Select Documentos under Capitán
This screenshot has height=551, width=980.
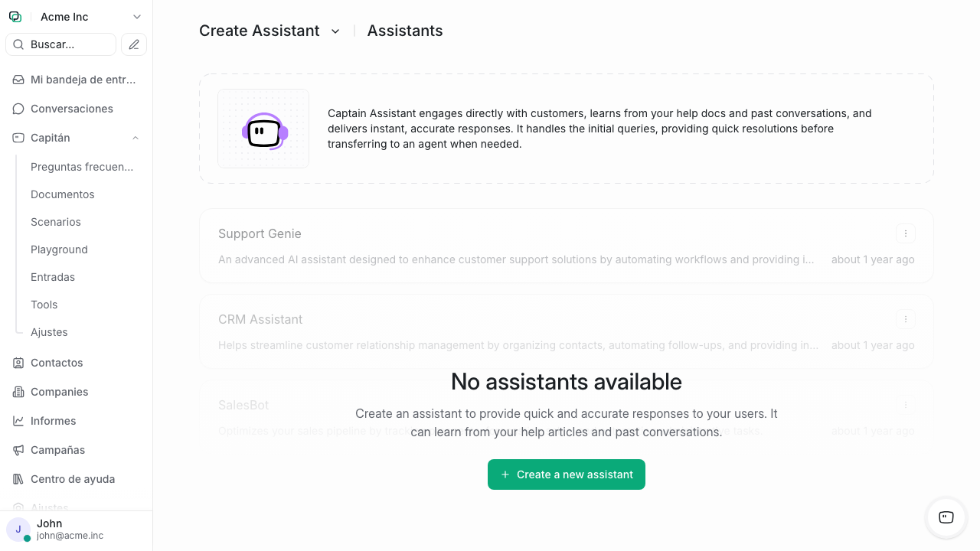(x=63, y=194)
